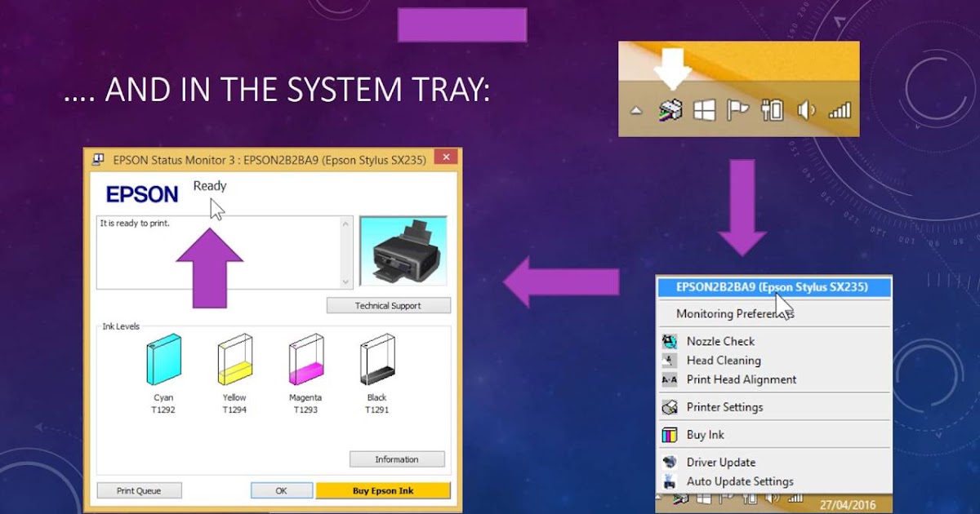
Task: Select Buy Ink menu entry
Action: coord(773,434)
